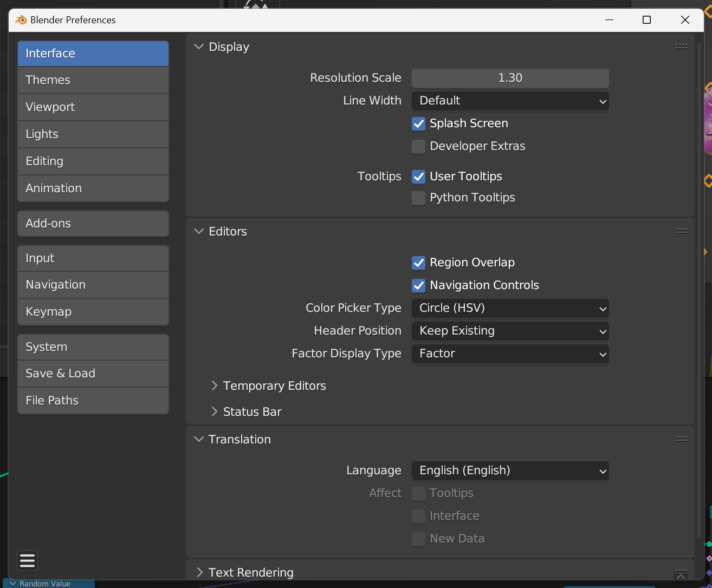This screenshot has height=588, width=712.
Task: Minimize the Blender Preferences window
Action: click(x=610, y=20)
